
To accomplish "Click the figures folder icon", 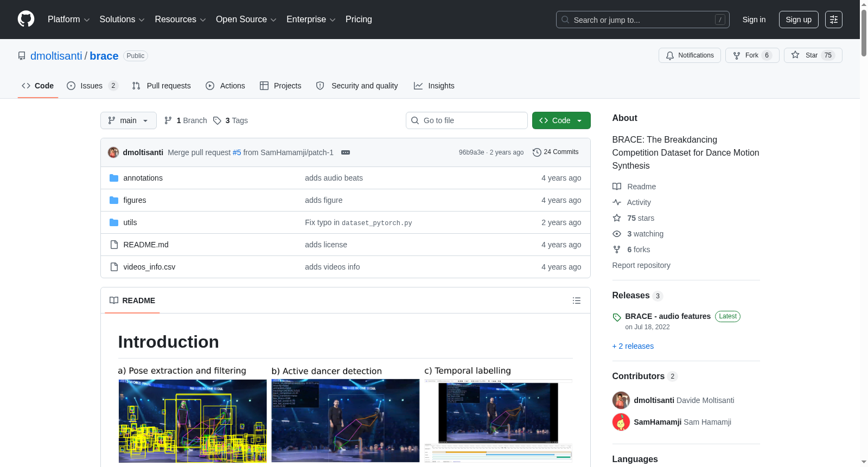I will 114,200.
